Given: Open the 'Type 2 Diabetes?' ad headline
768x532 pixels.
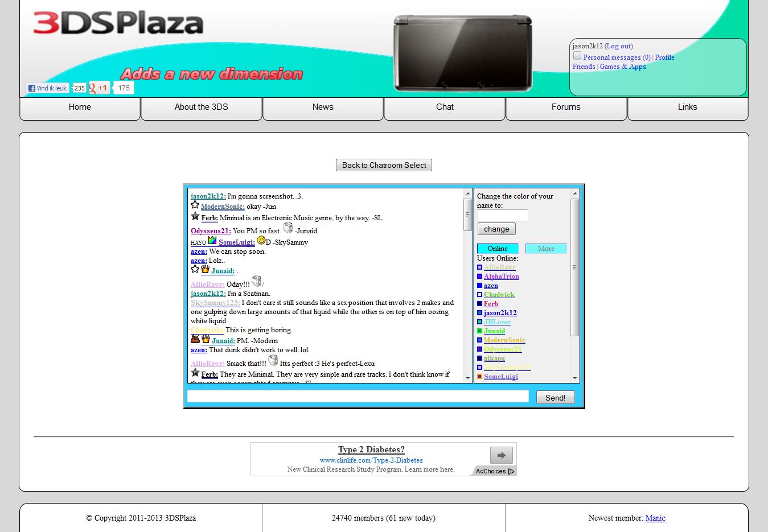Looking at the screenshot, I should (x=371, y=449).
